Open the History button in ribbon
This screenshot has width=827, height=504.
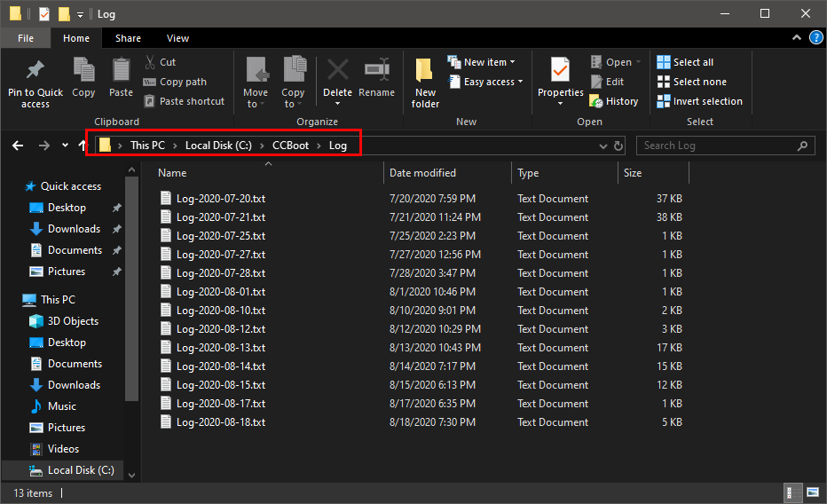tap(614, 101)
